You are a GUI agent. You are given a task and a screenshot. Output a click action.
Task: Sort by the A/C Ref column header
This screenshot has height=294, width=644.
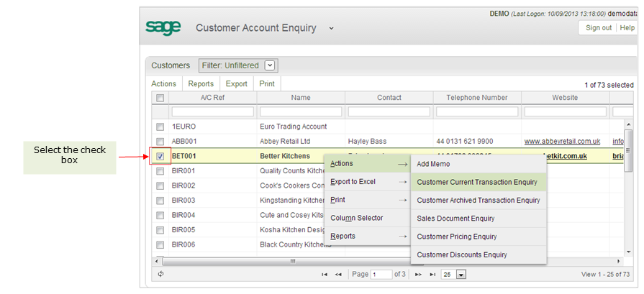click(x=213, y=98)
